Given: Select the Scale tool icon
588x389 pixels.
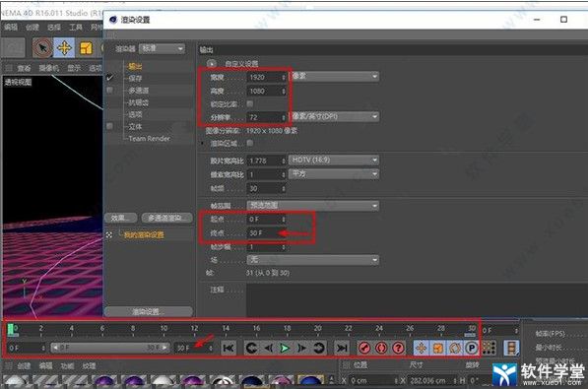Looking at the screenshot, I should (x=86, y=48).
